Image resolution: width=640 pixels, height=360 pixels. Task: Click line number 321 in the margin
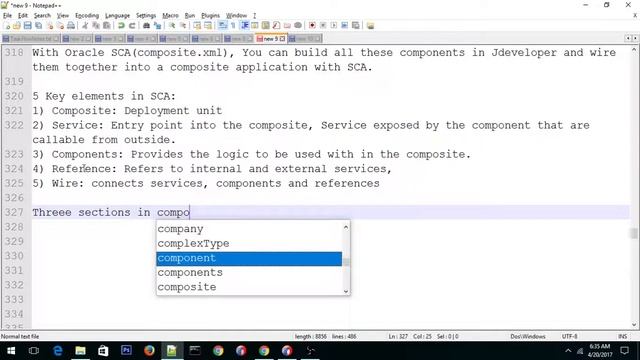(x=14, y=111)
